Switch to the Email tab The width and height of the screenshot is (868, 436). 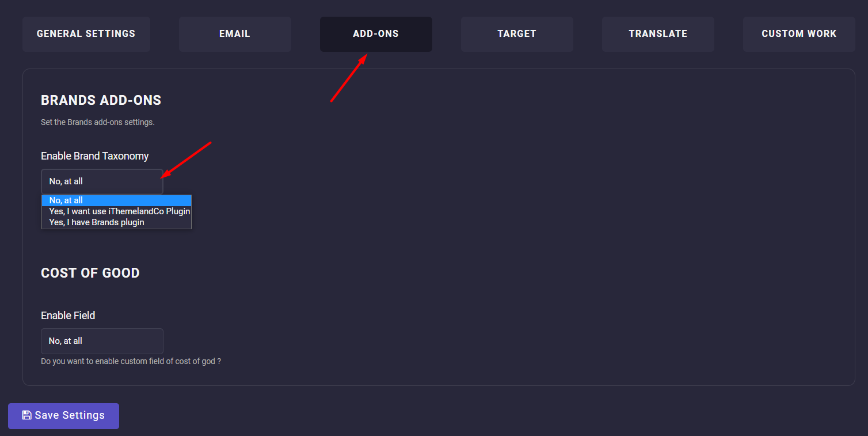(235, 34)
